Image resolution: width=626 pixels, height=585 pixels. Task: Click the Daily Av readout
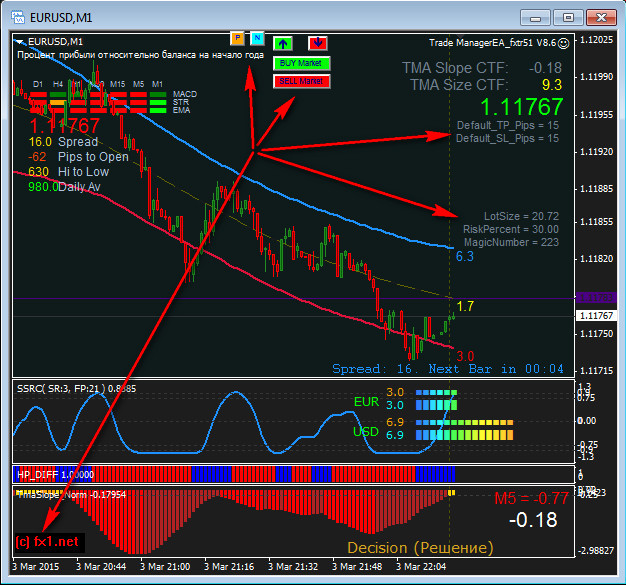click(64, 187)
